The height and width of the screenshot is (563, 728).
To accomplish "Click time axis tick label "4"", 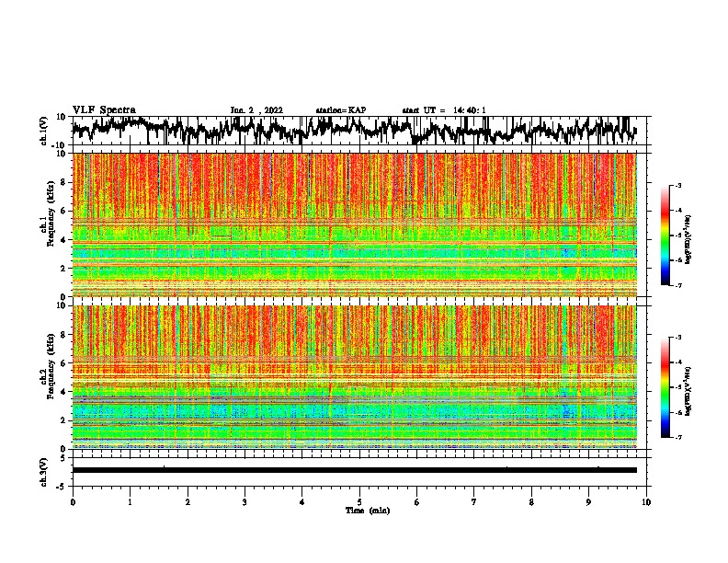I will tap(302, 502).
